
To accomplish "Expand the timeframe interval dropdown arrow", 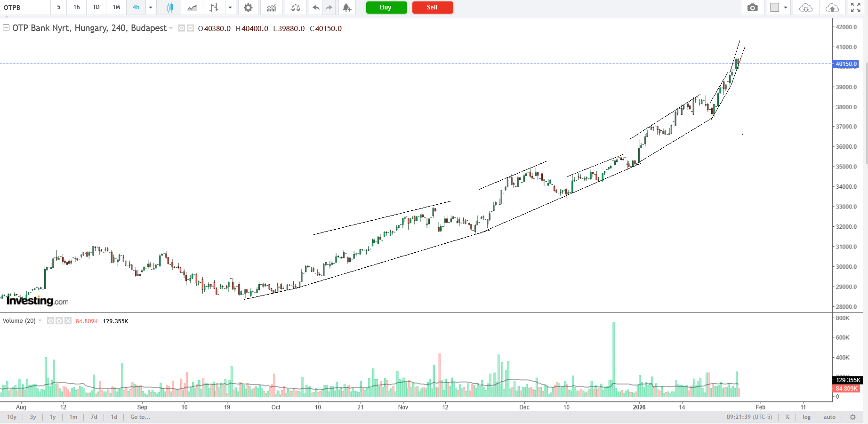I will (151, 8).
